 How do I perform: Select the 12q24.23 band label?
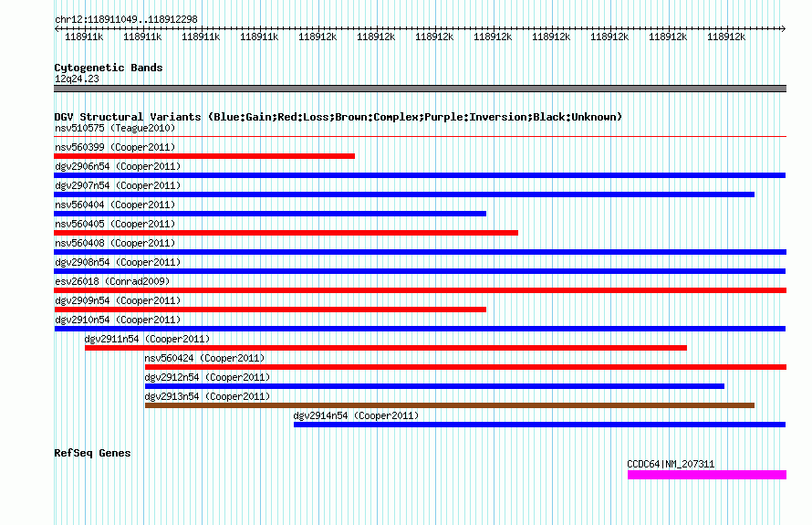77,79
